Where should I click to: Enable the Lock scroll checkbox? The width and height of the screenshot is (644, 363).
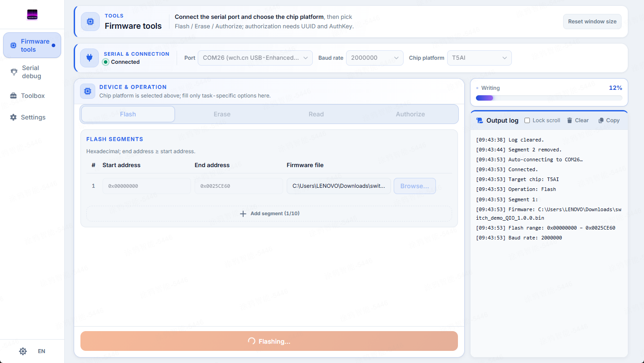click(x=528, y=120)
